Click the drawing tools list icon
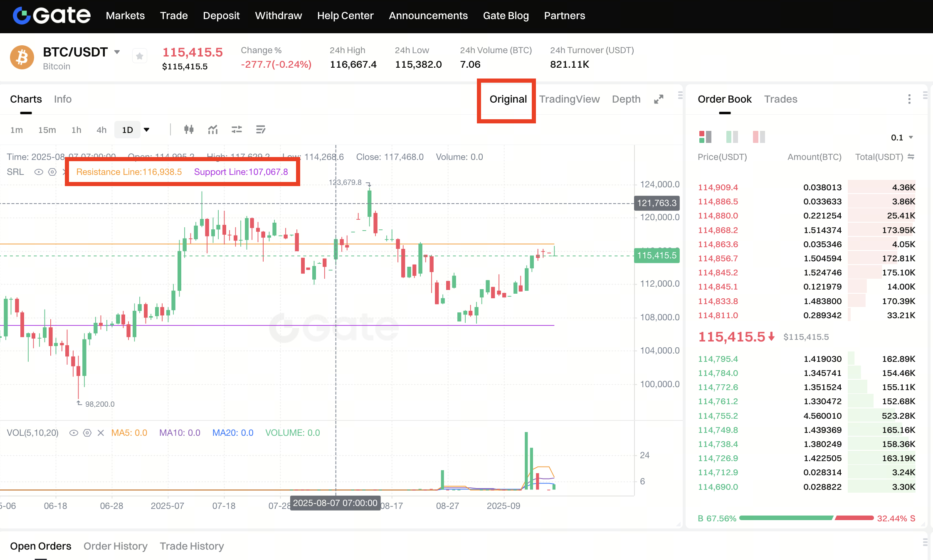 click(x=261, y=130)
